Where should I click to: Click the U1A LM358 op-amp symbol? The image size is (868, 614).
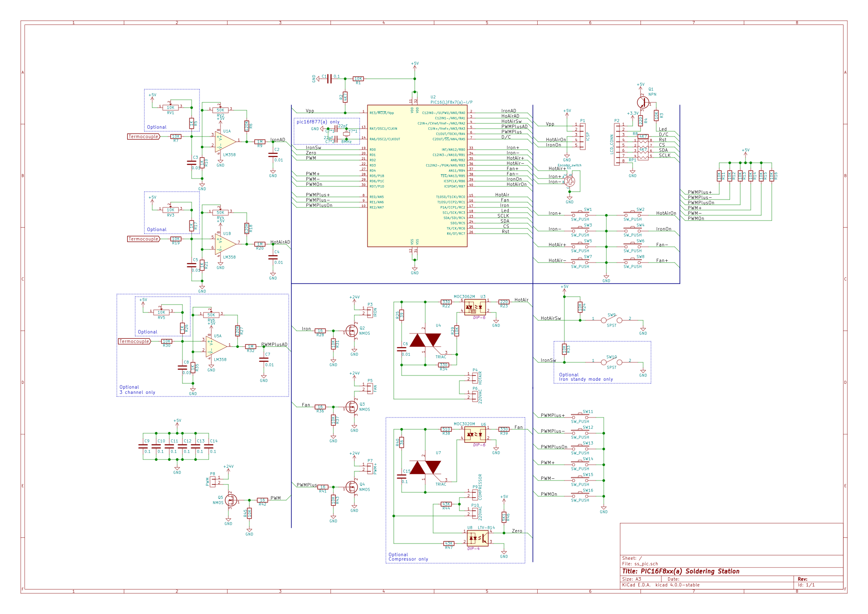point(225,141)
